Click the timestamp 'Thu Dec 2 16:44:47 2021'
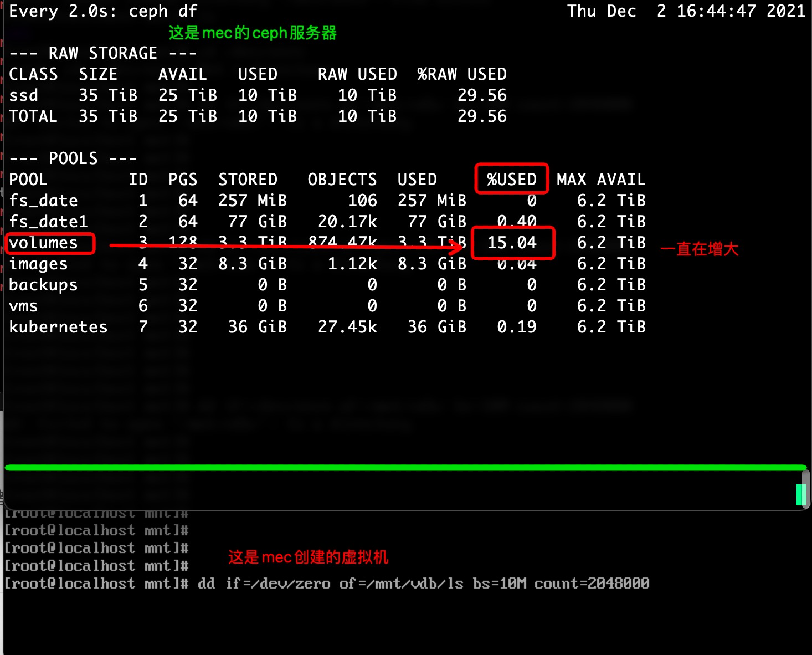This screenshot has height=655, width=812. pyautogui.click(x=686, y=11)
